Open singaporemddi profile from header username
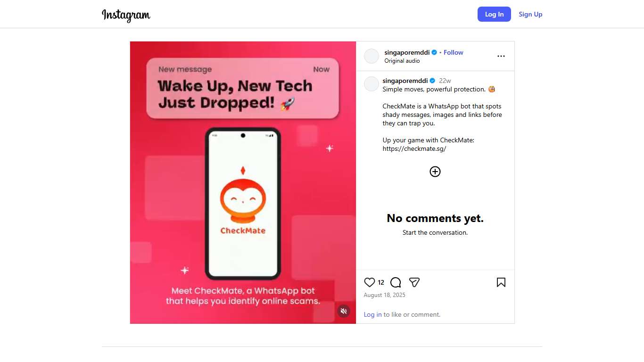This screenshot has height=362, width=644. click(x=407, y=52)
